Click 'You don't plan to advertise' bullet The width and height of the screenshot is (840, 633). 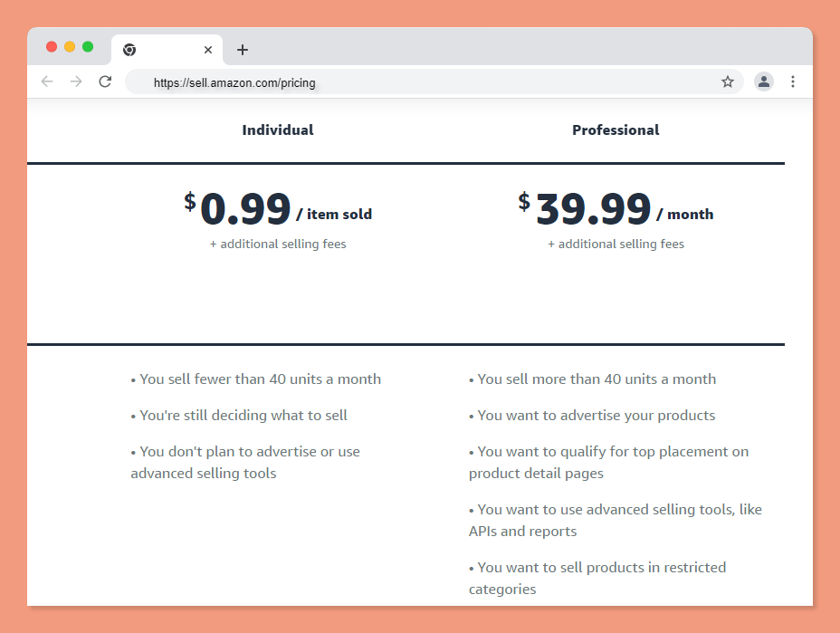pyautogui.click(x=245, y=463)
